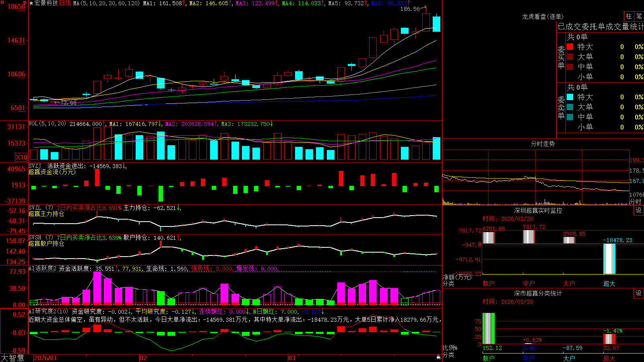Click the teal 中单 sell-order swatch
The image size is (644, 362).
570,117
